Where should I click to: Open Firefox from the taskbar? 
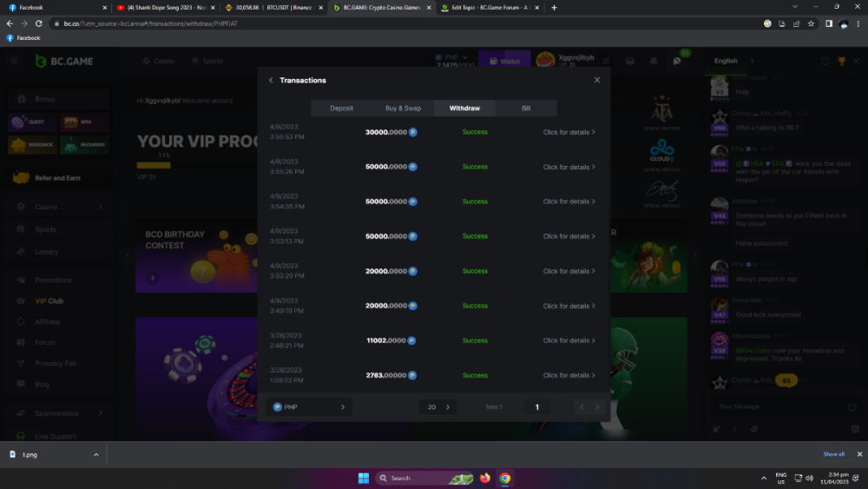tap(484, 478)
